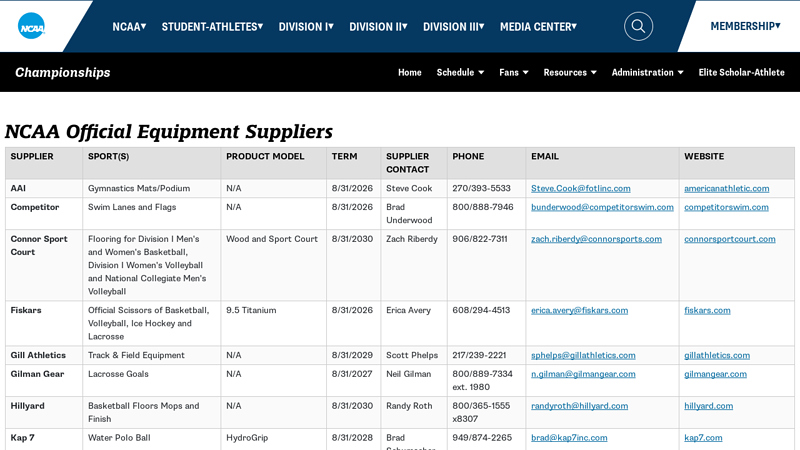Click NCAA Official Equipment Suppliers heading

(169, 132)
